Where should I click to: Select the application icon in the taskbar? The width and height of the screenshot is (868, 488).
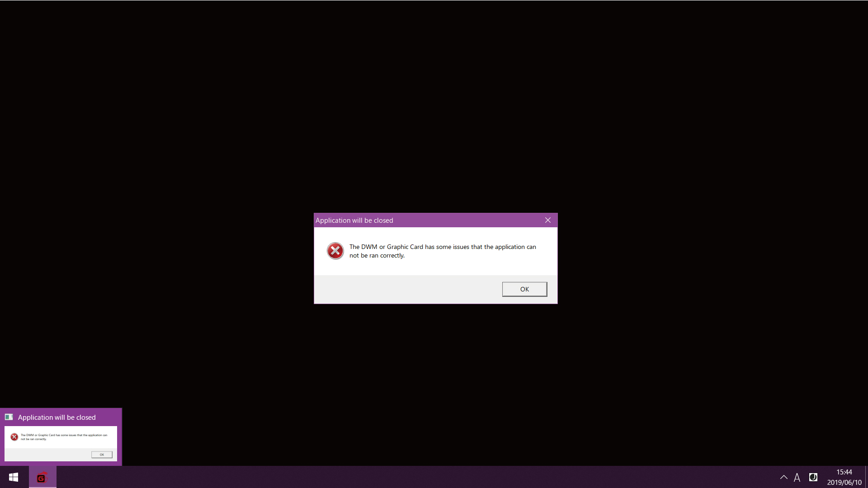(41, 477)
